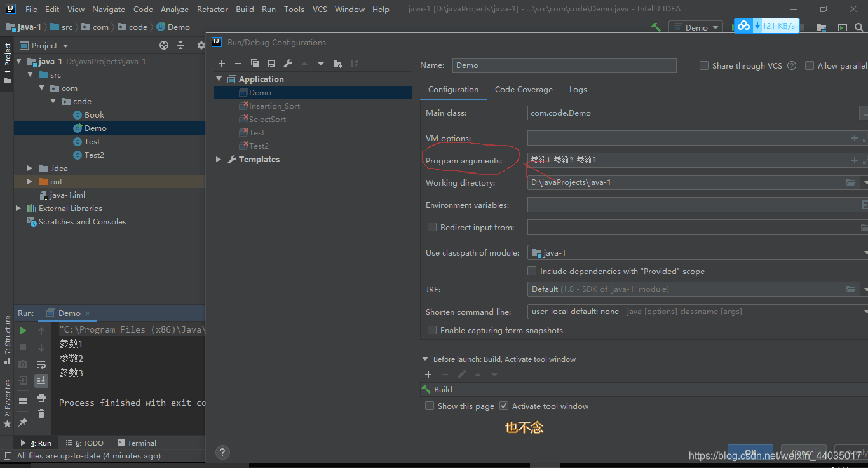The image size is (868, 468).
Task: Expand Program arguments field icon
Action: coord(865,160)
